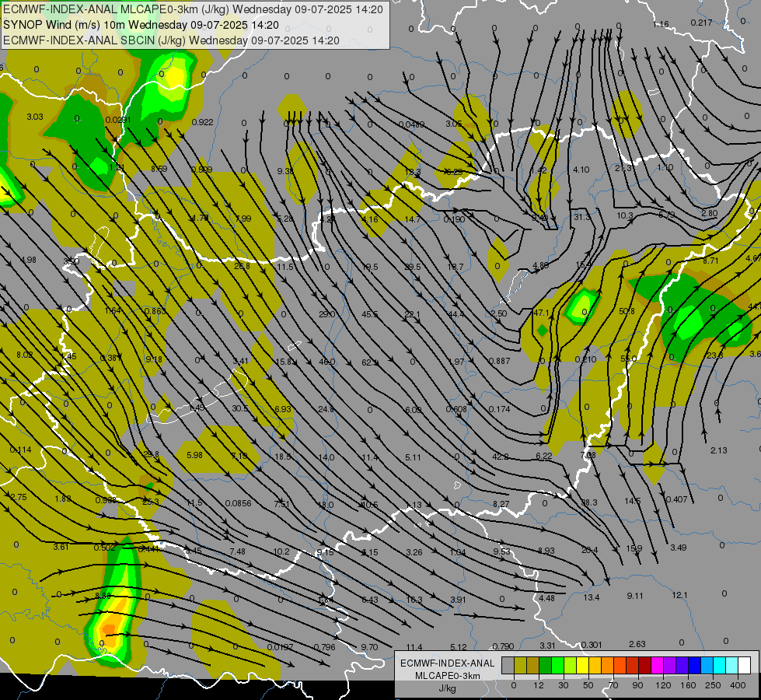Click the map value 38.3
The image size is (761, 700).
pos(589,502)
